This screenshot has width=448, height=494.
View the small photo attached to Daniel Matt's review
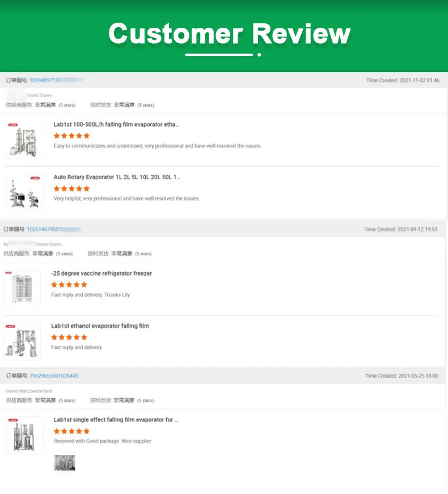[65, 462]
